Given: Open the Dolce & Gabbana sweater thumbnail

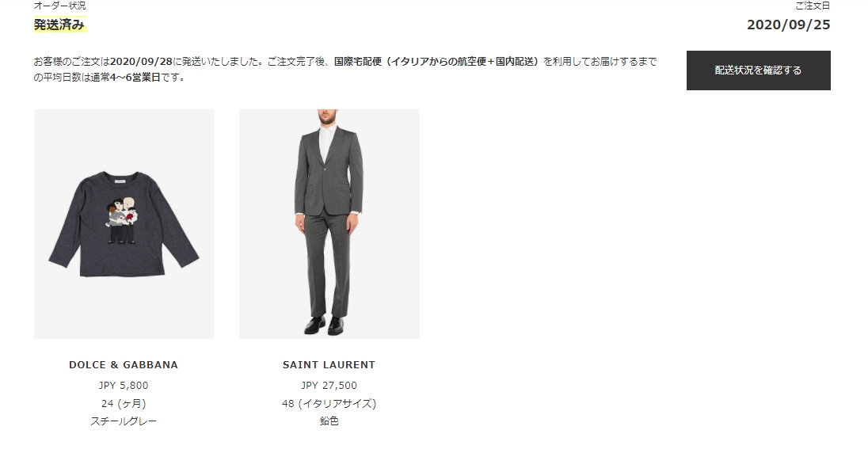Looking at the screenshot, I should click(x=124, y=224).
